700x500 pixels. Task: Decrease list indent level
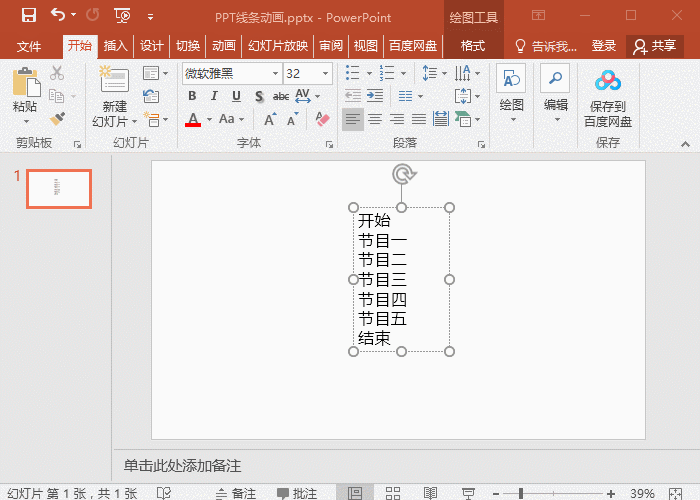(x=353, y=96)
